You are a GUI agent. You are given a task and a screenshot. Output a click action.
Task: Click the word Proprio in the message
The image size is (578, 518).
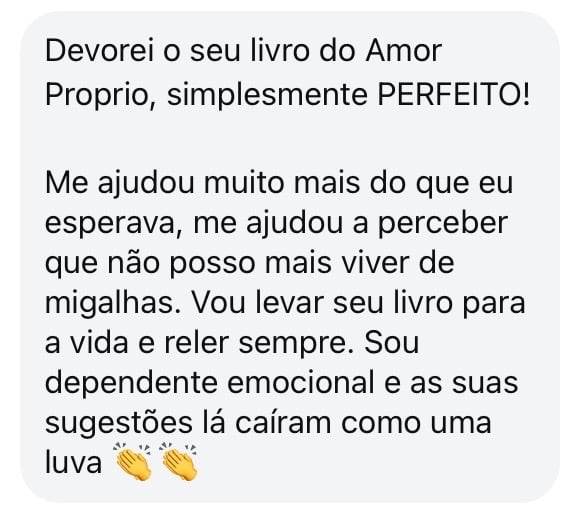click(x=101, y=95)
